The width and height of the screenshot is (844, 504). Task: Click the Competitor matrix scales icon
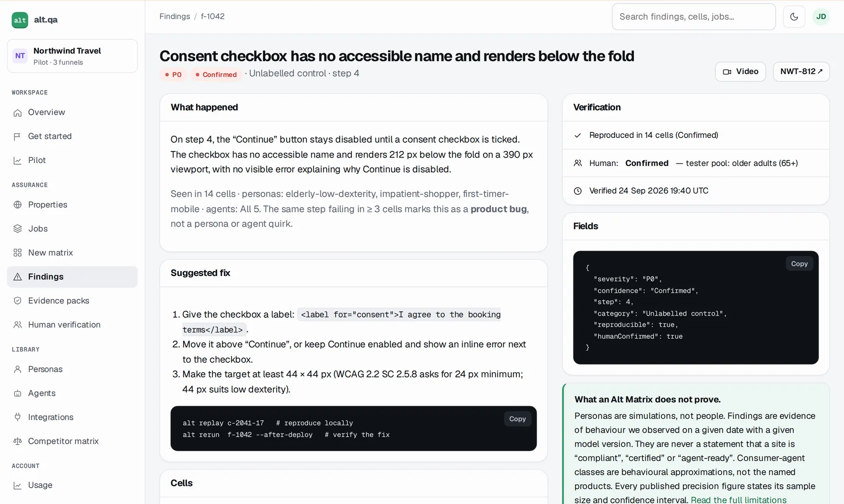pos(18,441)
